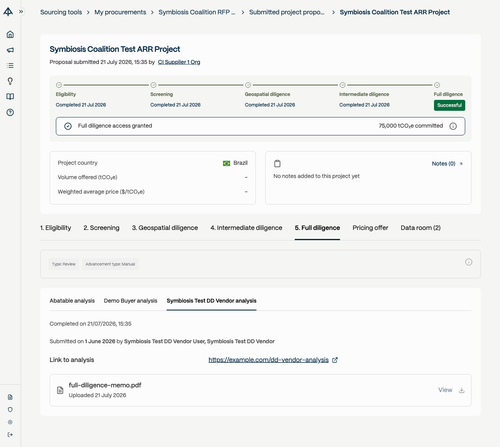Click the file icon for full-diligence-memo.pdf
Image resolution: width=500 pixels, height=447 pixels.
[60, 390]
